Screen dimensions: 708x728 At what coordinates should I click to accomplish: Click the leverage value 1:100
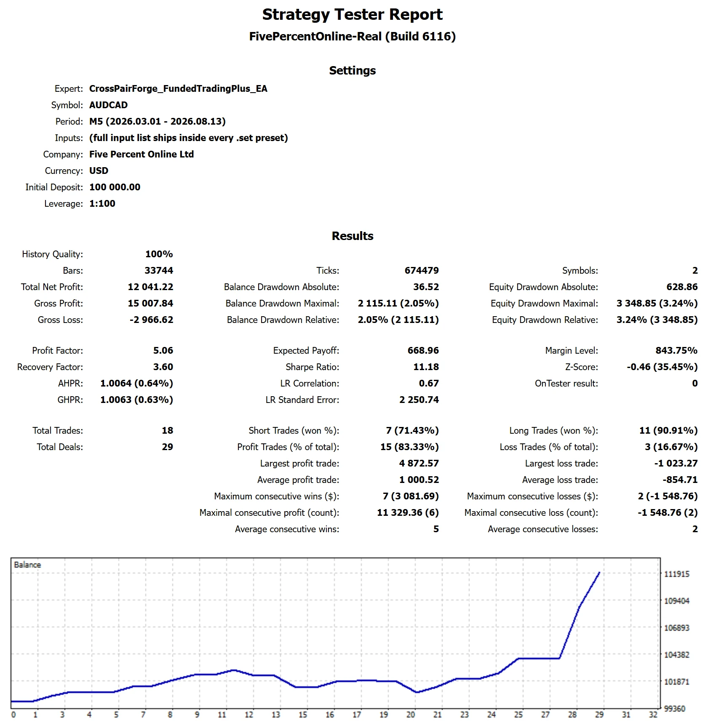pos(102,204)
